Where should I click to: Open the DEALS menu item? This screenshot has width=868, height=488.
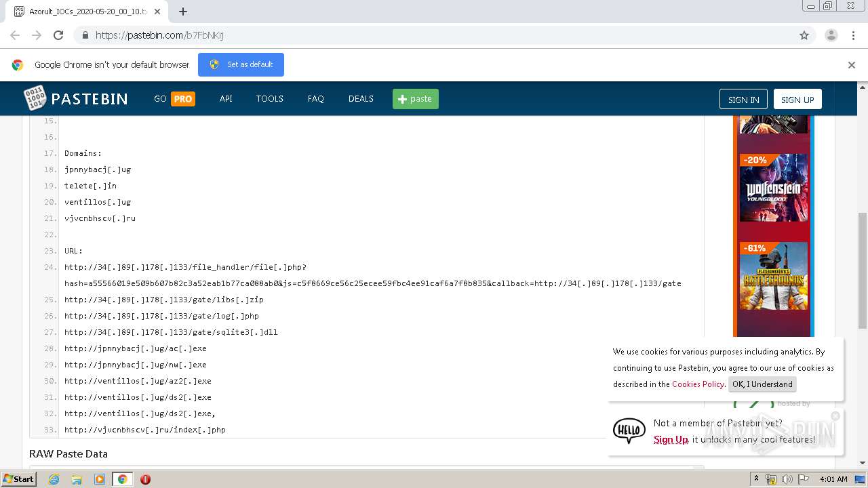pyautogui.click(x=361, y=99)
